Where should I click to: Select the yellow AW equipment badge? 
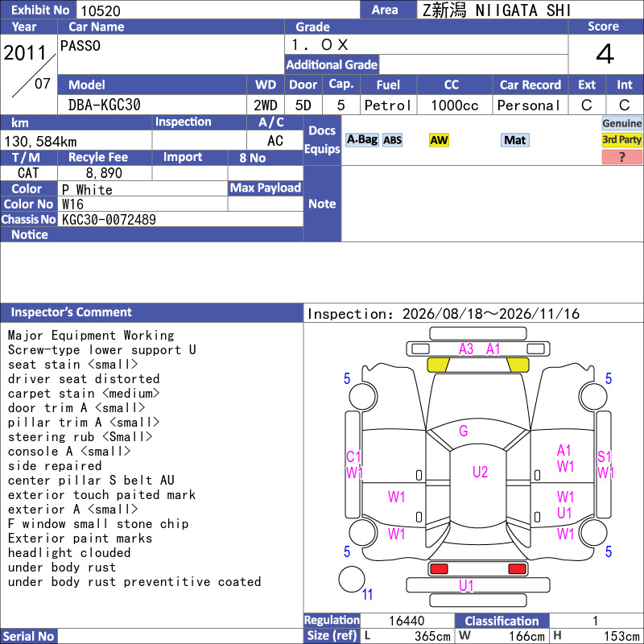[x=439, y=140]
